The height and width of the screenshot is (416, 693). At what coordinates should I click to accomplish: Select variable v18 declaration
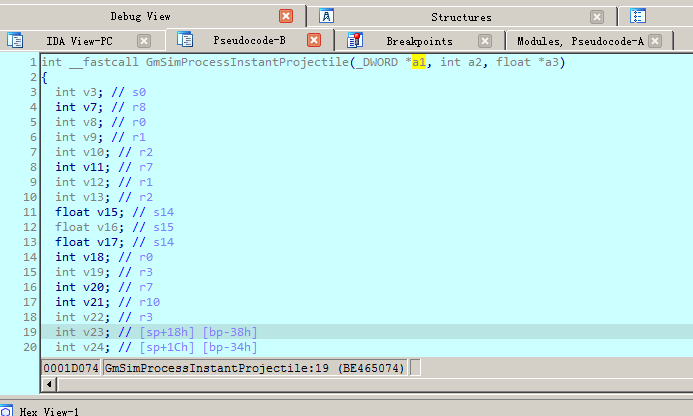(93, 257)
